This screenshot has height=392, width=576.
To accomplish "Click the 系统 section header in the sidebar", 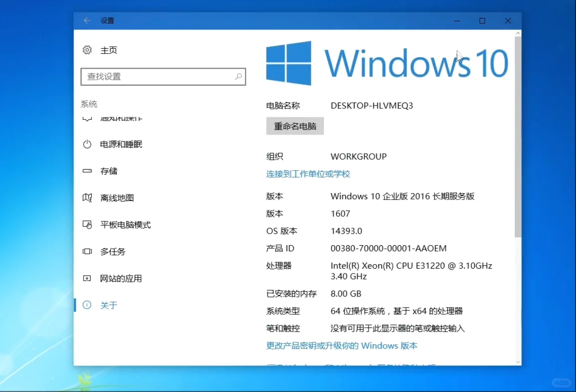I will coord(89,103).
